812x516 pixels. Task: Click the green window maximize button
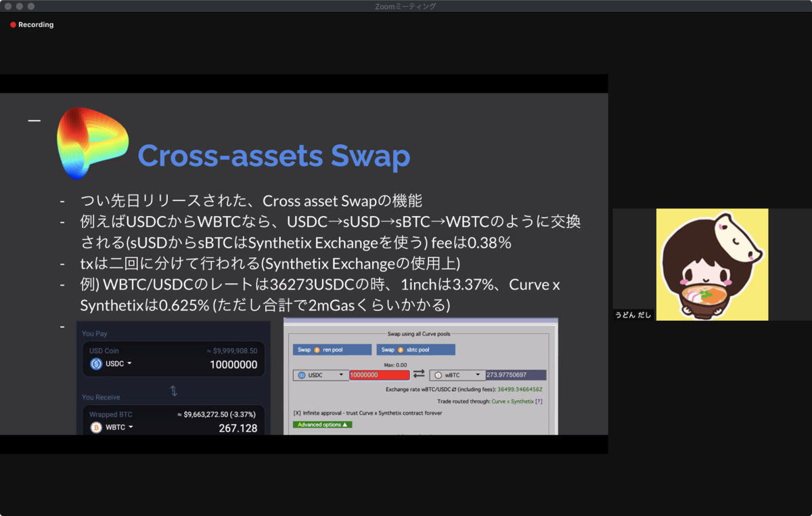click(31, 6)
